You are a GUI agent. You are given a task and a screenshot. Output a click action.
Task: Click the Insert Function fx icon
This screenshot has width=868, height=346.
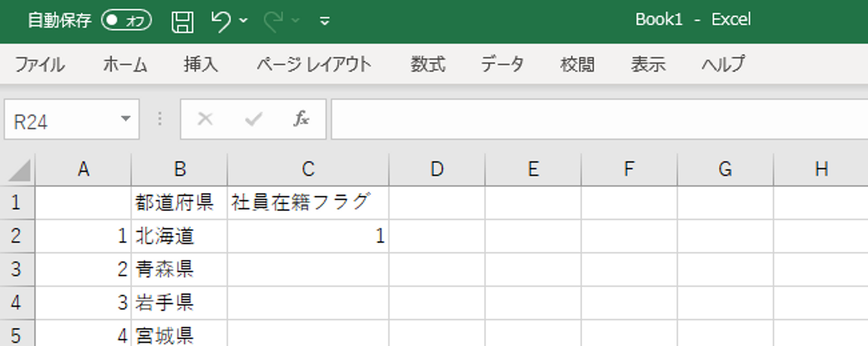pos(301,119)
